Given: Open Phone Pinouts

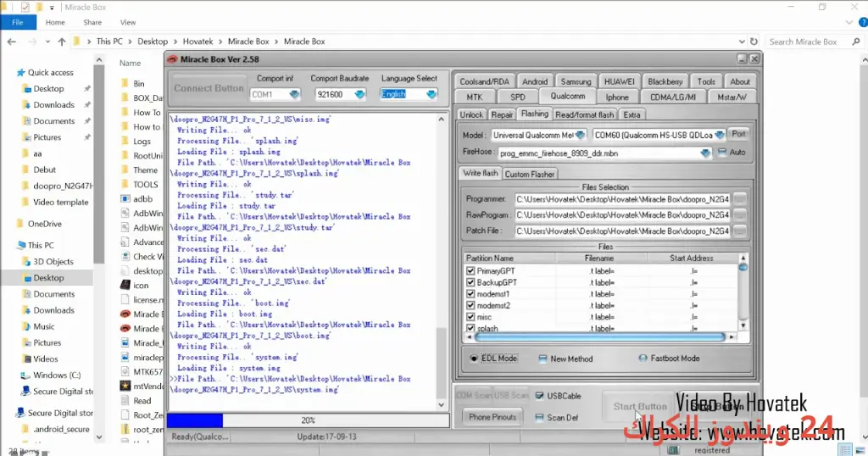Looking at the screenshot, I should [x=492, y=417].
